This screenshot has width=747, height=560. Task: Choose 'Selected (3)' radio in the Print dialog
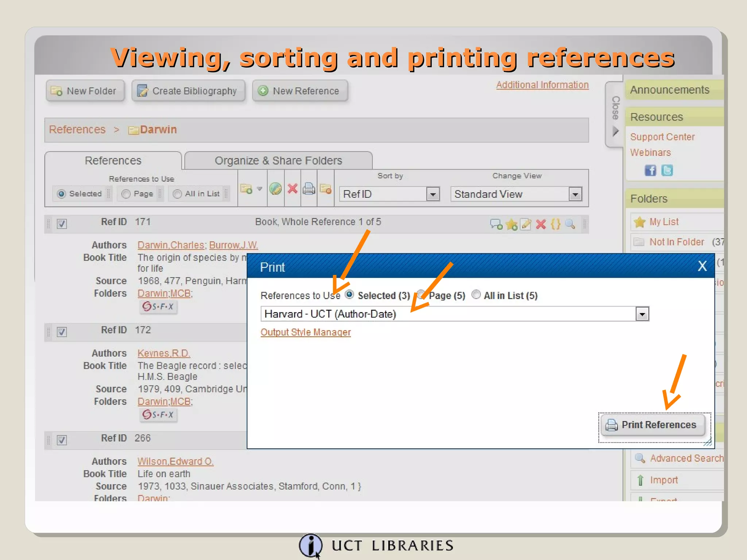click(349, 295)
